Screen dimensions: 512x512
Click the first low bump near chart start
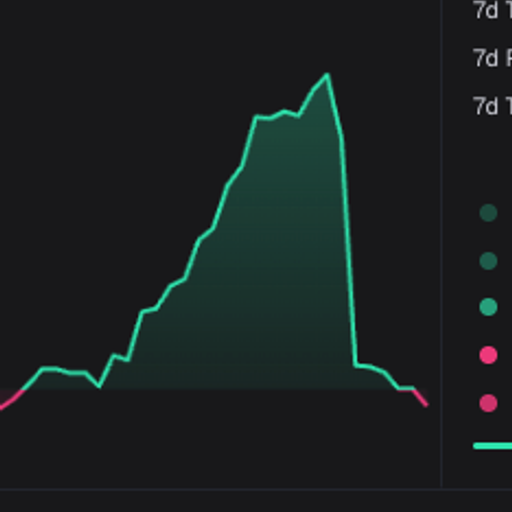(49, 368)
